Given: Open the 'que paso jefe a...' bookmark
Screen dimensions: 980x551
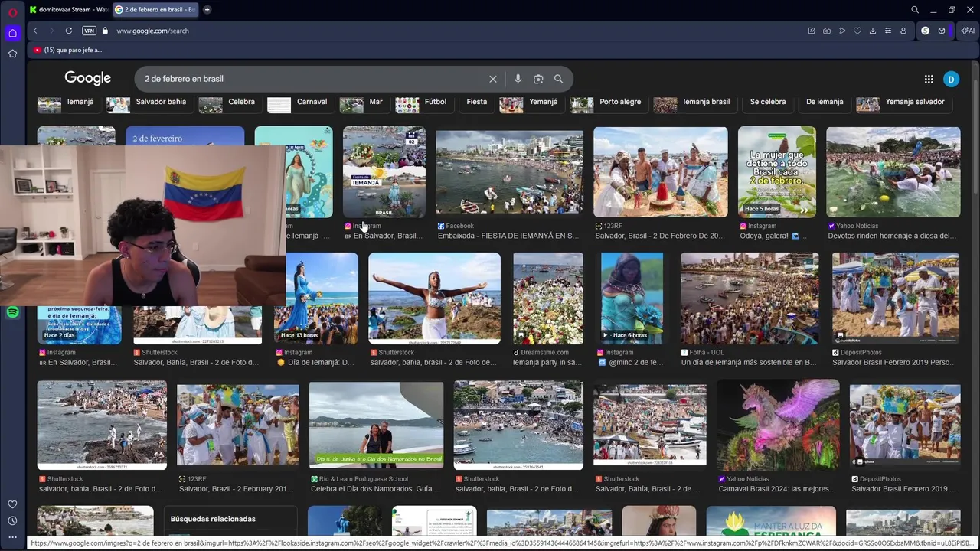Looking at the screenshot, I should [x=67, y=50].
